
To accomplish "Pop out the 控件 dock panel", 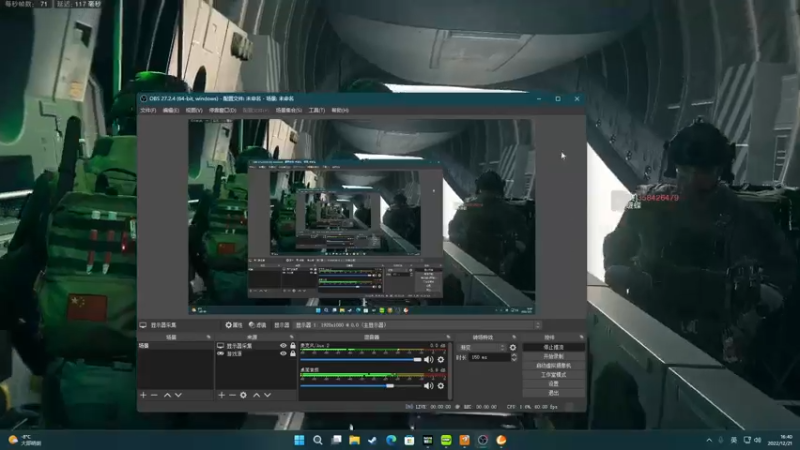I will [581, 337].
